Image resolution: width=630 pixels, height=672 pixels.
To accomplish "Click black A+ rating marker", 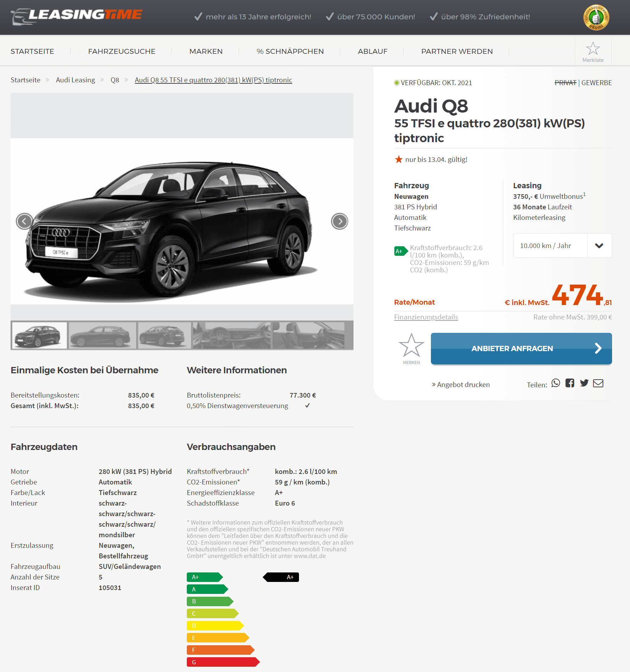I will click(281, 577).
